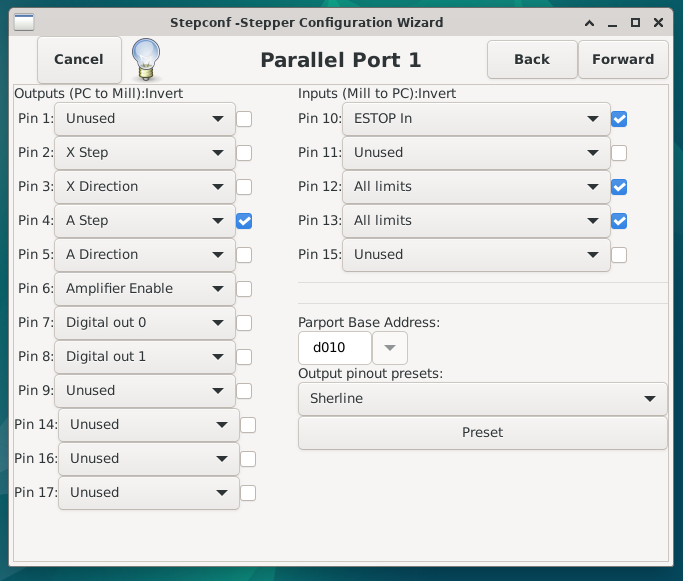Open the Pin 7 Digital out 0 dropdown
Screen dimensions: 683x581
click(145, 323)
